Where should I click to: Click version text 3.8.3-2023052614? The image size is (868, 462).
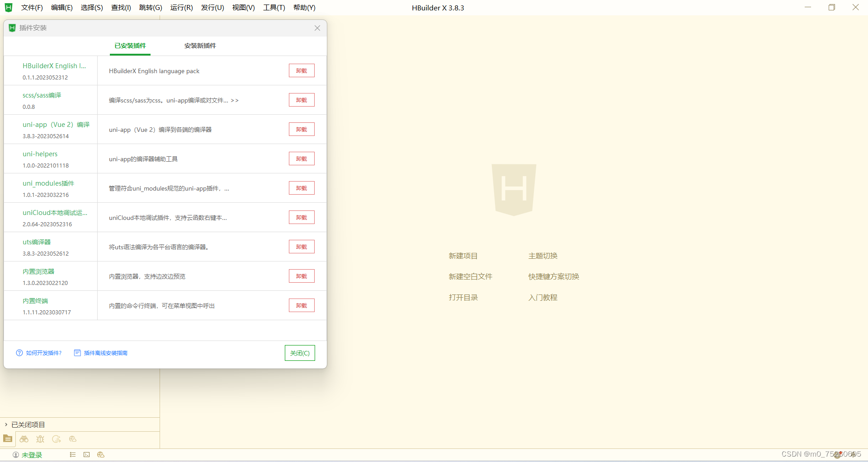(x=46, y=136)
